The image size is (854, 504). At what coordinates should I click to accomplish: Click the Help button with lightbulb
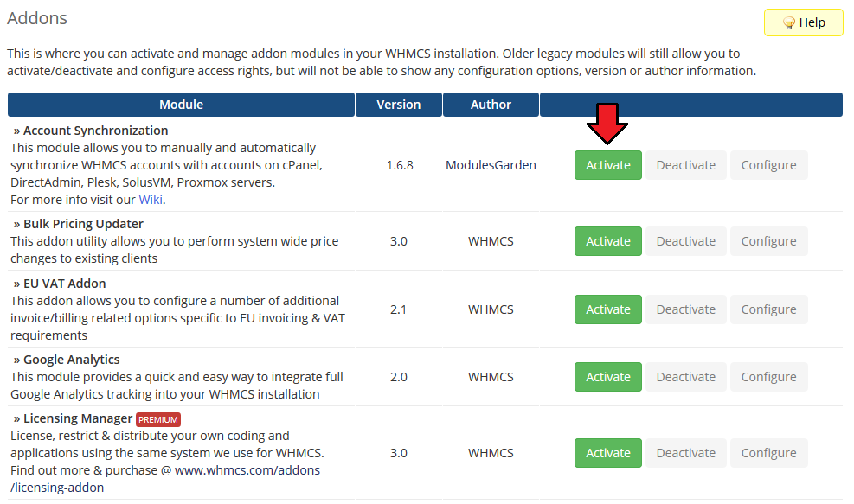click(x=803, y=22)
